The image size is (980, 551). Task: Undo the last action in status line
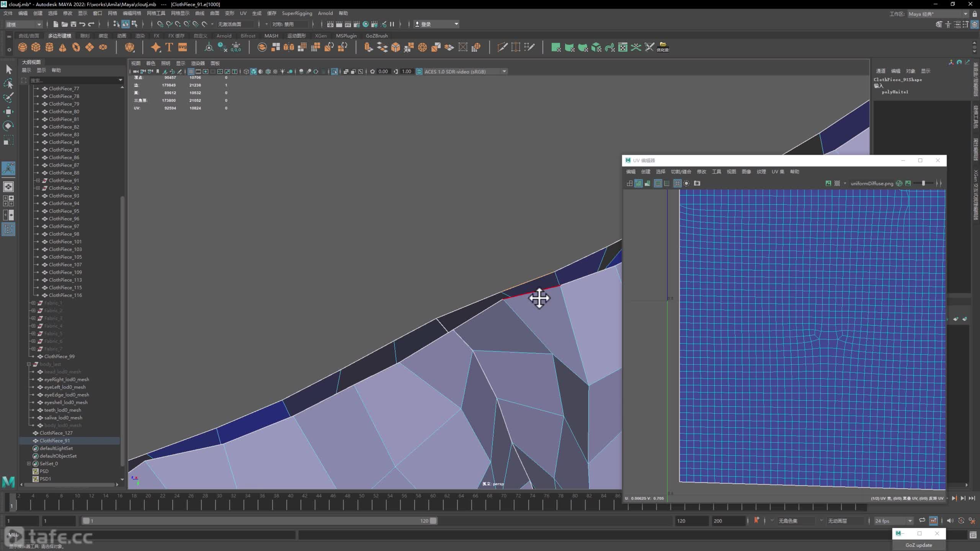point(82,24)
